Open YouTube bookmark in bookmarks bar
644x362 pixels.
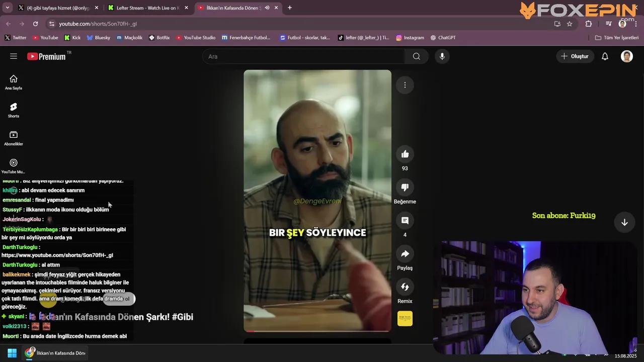[45, 38]
